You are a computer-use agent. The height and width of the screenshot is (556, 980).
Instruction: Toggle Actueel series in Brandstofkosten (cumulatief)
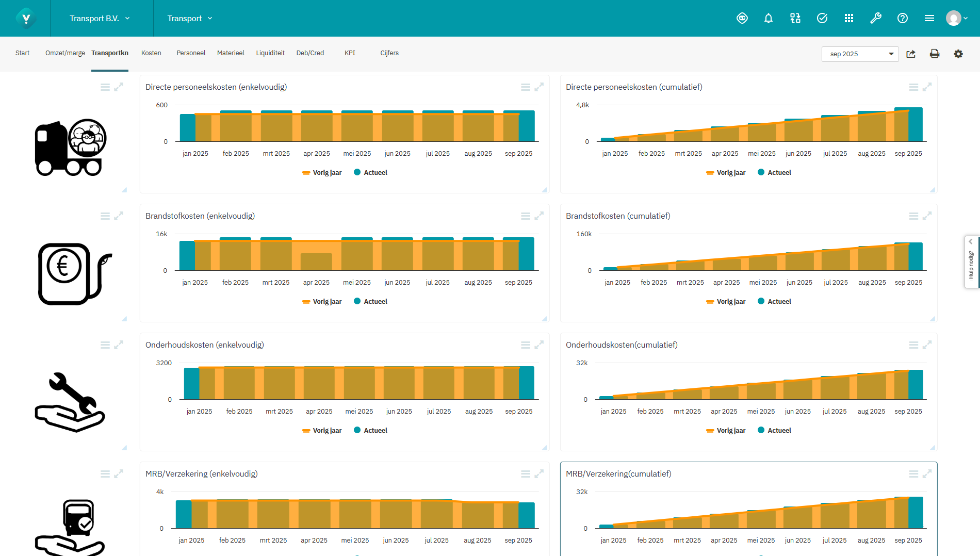(774, 302)
